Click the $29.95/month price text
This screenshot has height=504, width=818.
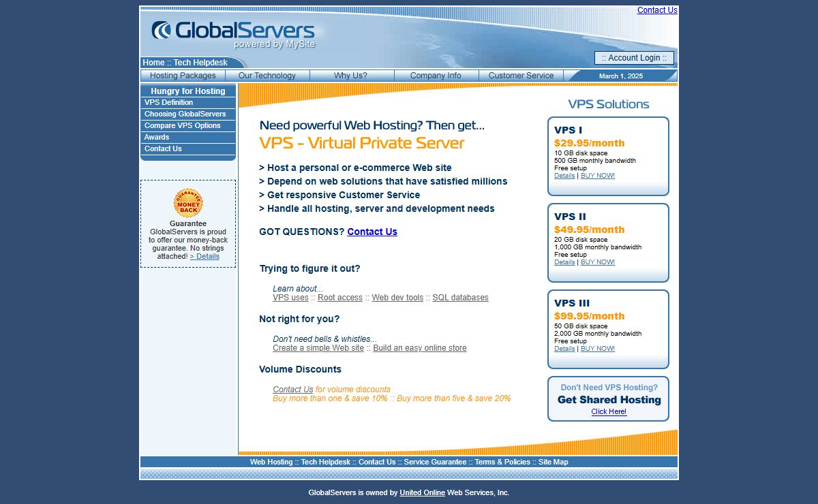[589, 143]
